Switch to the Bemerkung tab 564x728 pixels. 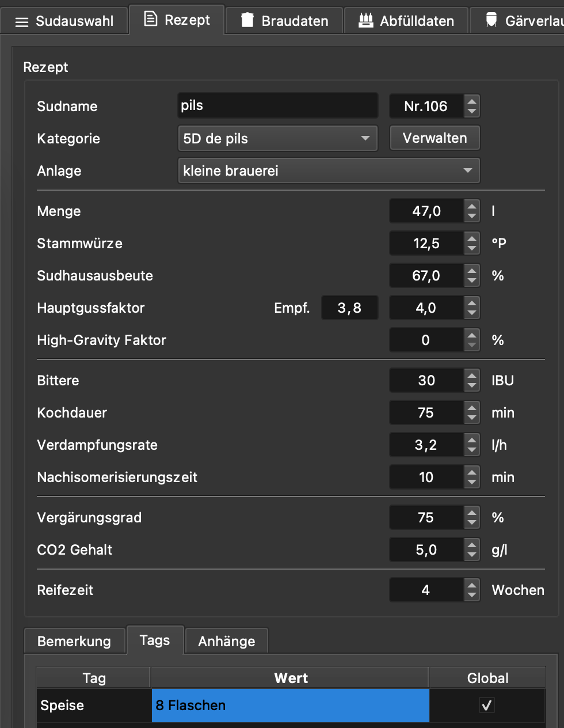(74, 641)
